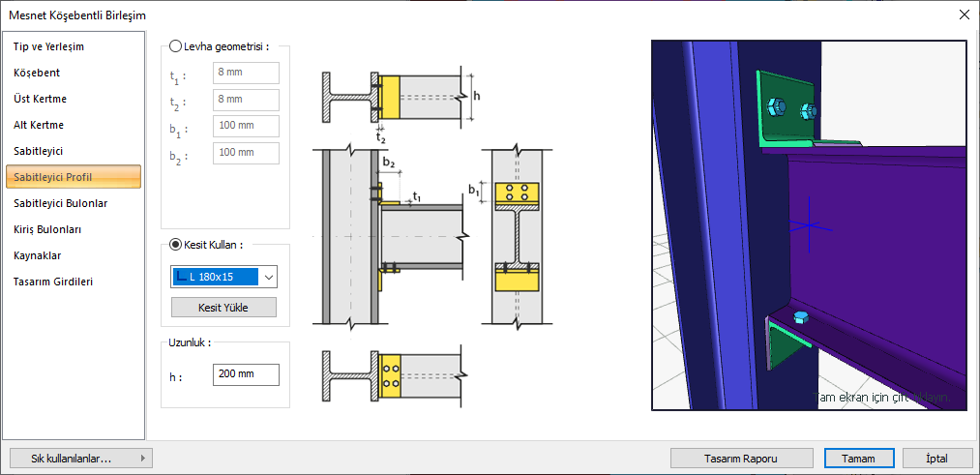The width and height of the screenshot is (980, 475).
Task: Select the Kesit Kullan radio option
Action: click(x=175, y=245)
